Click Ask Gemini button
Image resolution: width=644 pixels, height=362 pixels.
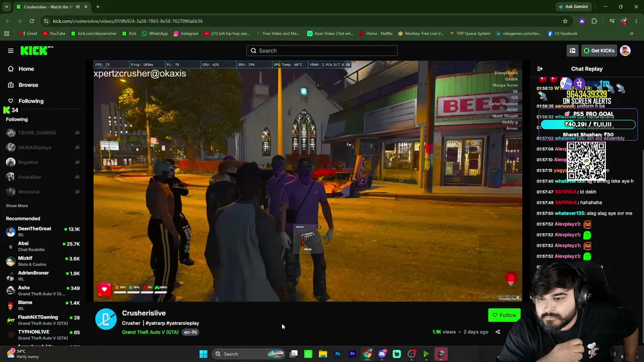(x=573, y=7)
